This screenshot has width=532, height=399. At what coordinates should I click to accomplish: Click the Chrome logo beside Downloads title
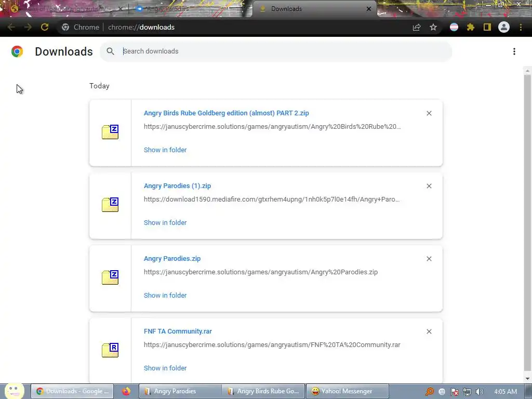[x=17, y=51]
